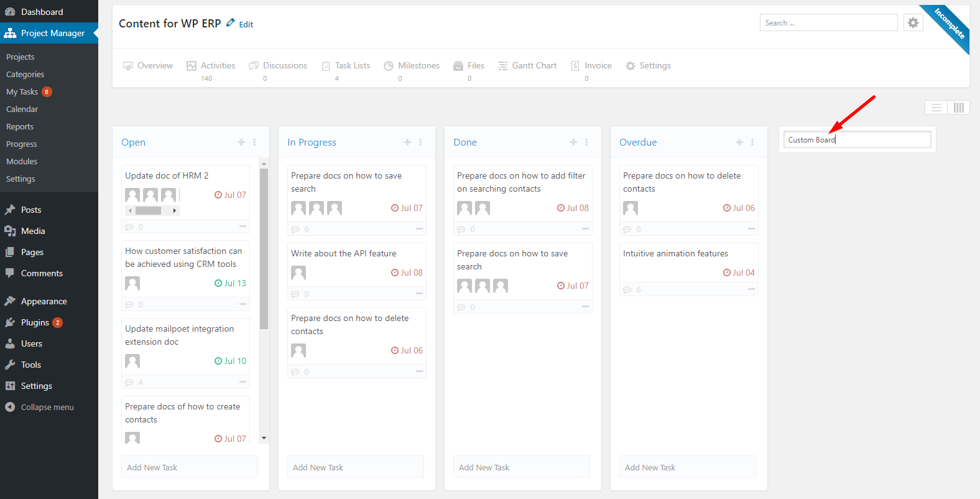This screenshot has width=980, height=499.
Task: Click Add New Task in Open column
Action: pos(190,467)
